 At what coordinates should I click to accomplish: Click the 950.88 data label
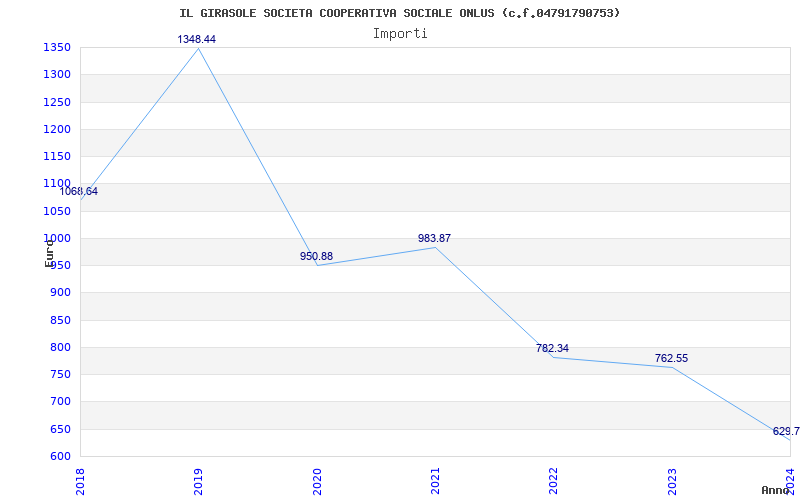tap(316, 256)
